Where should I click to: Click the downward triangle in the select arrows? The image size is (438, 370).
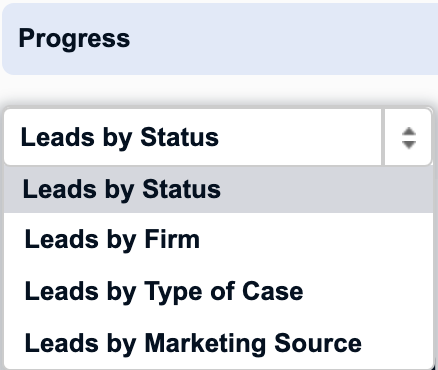point(409,145)
